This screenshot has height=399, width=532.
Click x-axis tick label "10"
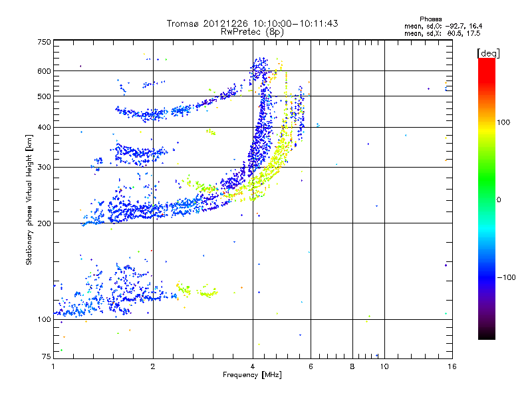(384, 366)
